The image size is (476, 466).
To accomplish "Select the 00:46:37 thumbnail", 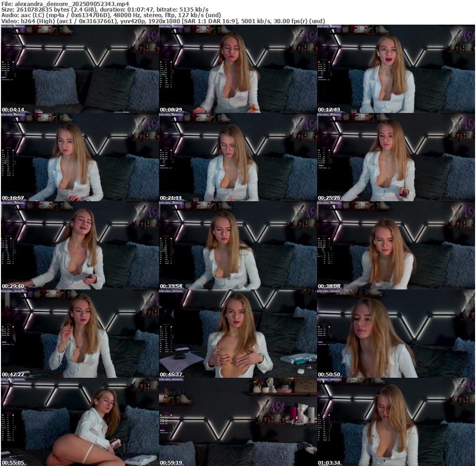I will click(x=238, y=334).
